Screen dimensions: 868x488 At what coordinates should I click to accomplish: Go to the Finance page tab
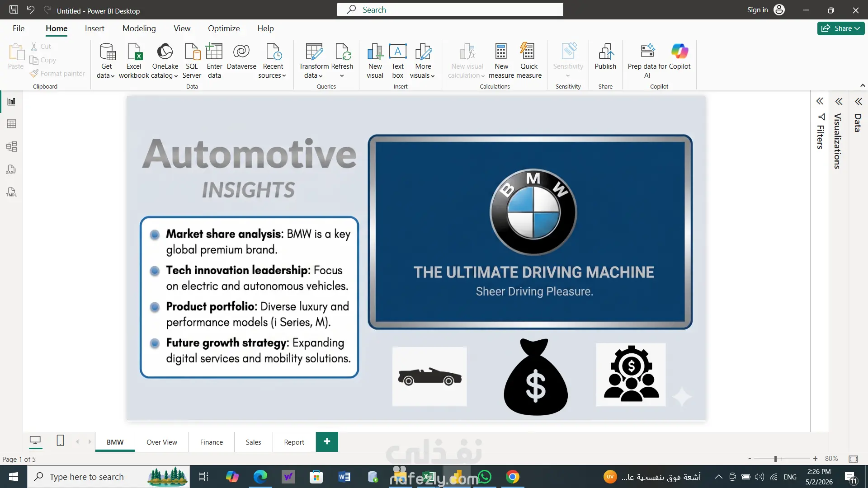(212, 442)
